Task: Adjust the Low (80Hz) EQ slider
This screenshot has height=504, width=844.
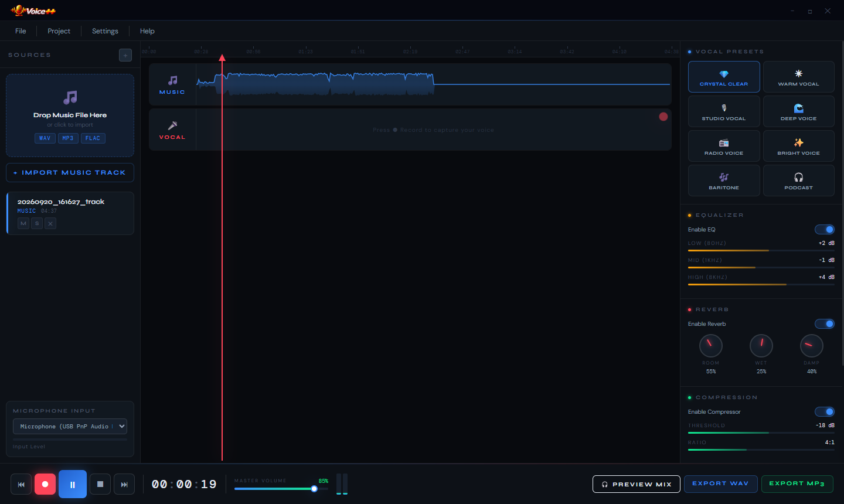Action: click(761, 250)
